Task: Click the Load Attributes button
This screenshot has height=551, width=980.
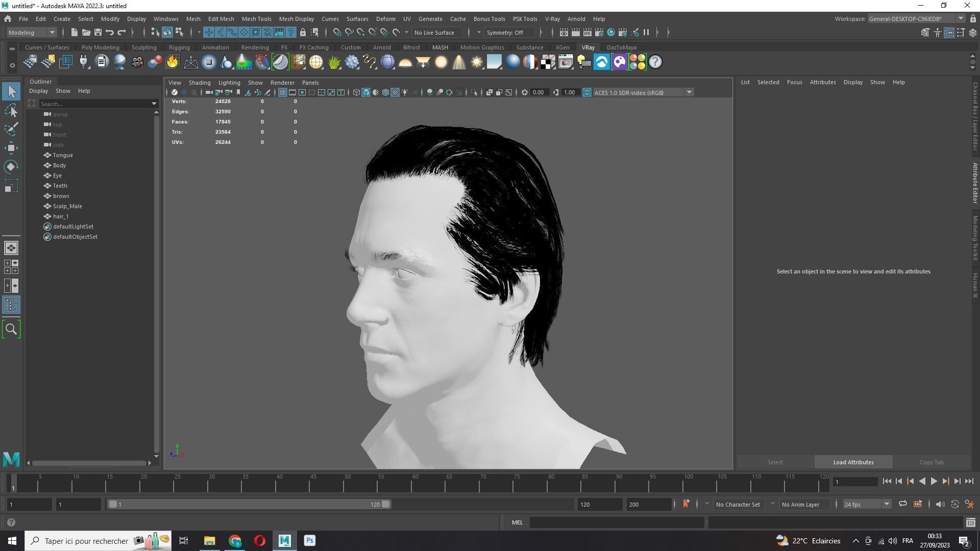Action: click(853, 462)
